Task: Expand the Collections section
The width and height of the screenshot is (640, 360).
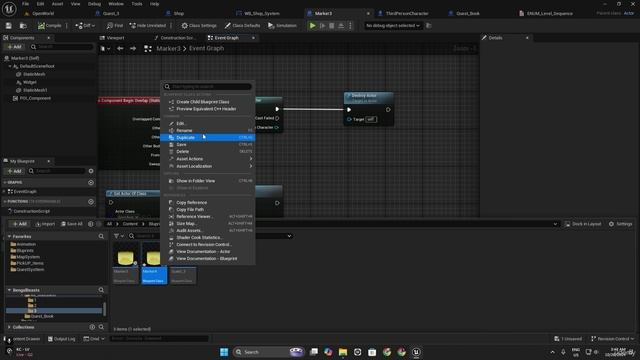Action: coord(9,327)
